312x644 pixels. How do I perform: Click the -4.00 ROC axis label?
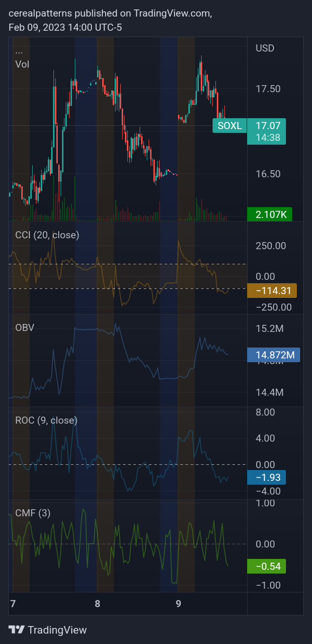coord(268,491)
